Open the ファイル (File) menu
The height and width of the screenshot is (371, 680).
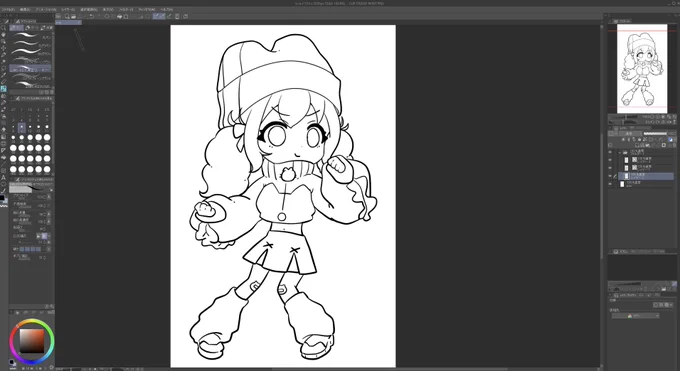[8, 9]
